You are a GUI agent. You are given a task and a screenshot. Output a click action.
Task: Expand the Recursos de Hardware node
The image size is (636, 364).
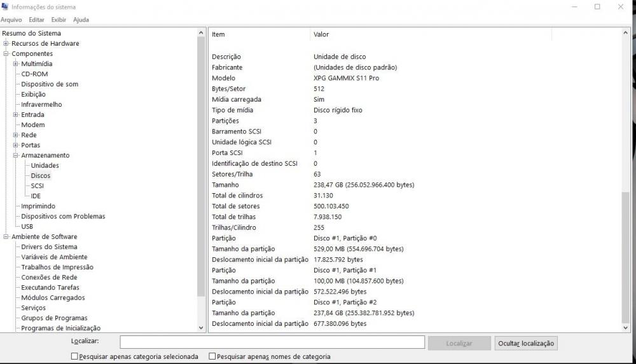6,44
